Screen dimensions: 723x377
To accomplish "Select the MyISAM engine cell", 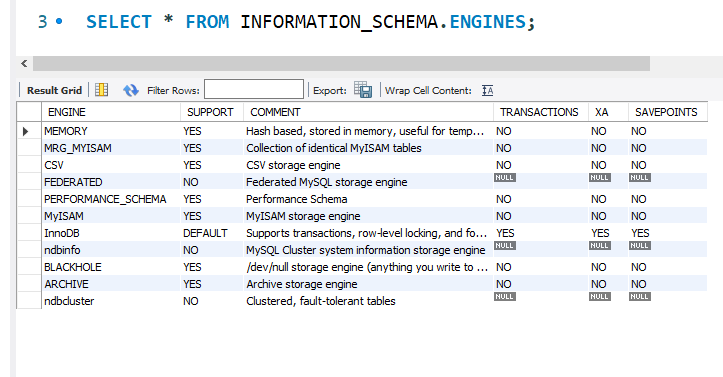I will click(x=111, y=216).
